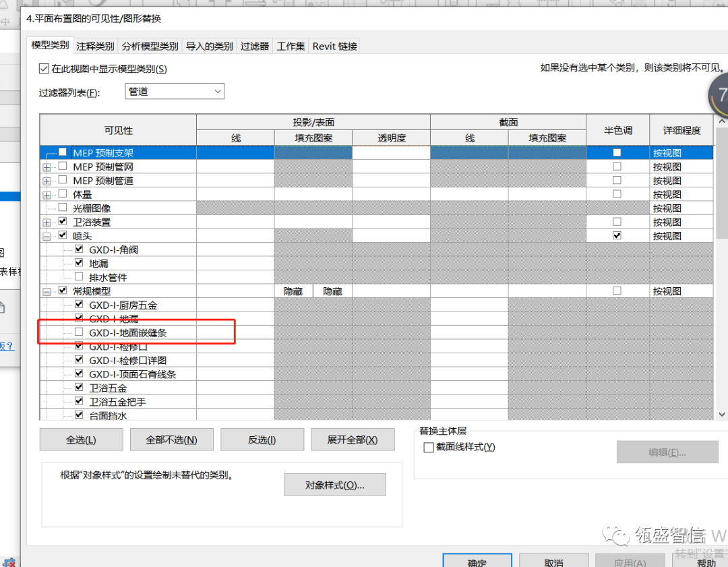The height and width of the screenshot is (567, 728).
Task: Uncheck GXD-I-角阀 visibility checkbox
Action: click(79, 249)
